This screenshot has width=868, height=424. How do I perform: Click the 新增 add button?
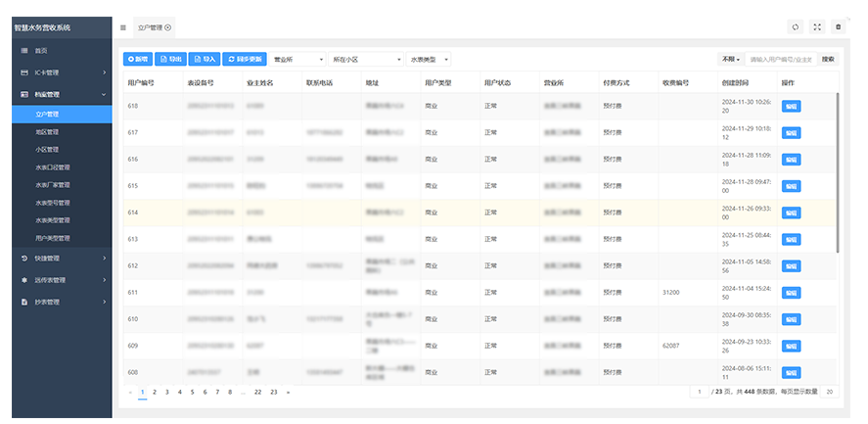click(139, 60)
